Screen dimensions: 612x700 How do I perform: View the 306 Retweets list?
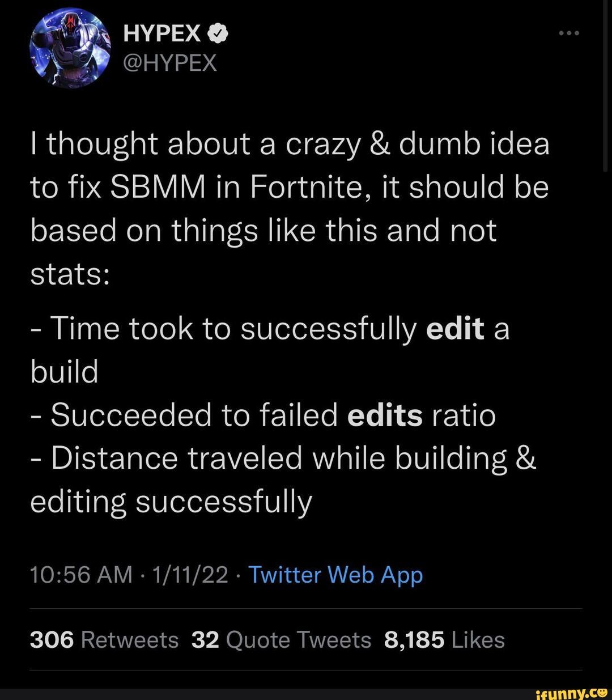click(x=103, y=639)
